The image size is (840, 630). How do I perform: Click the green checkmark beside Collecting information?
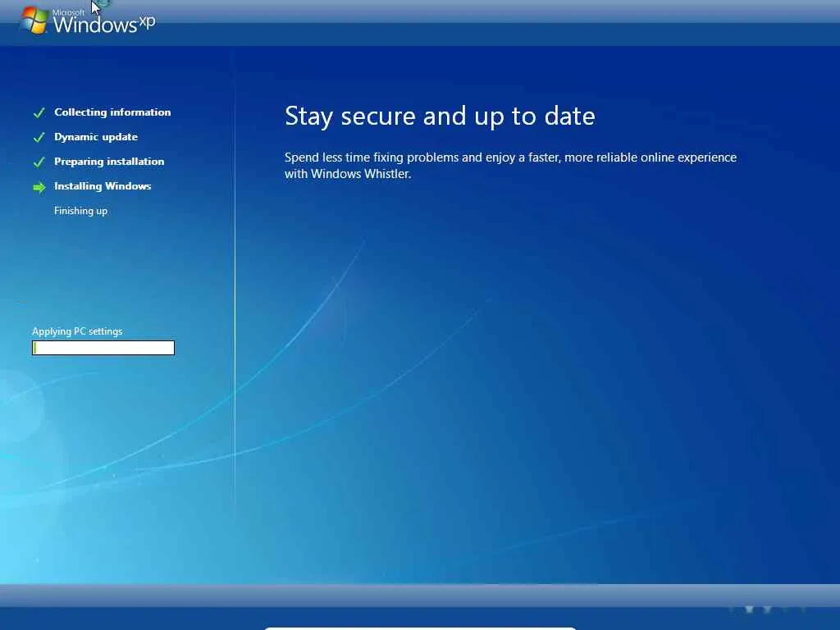tap(39, 112)
